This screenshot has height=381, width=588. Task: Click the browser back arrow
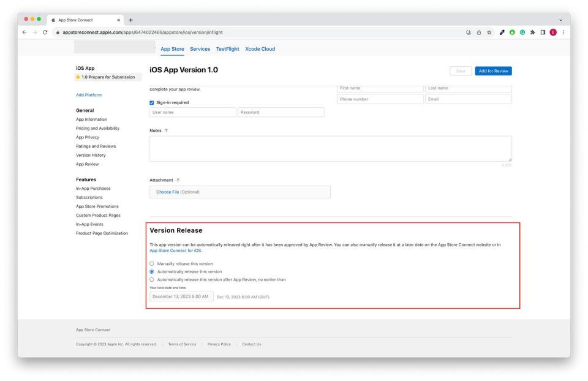pyautogui.click(x=24, y=32)
